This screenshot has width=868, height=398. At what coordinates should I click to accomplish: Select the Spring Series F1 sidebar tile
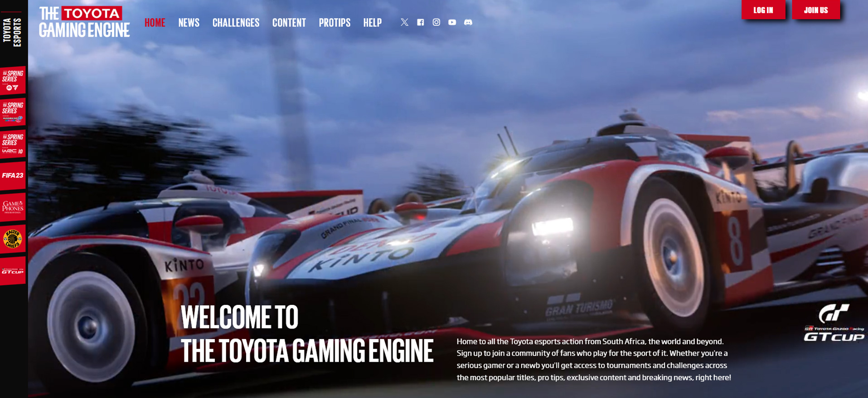(13, 80)
